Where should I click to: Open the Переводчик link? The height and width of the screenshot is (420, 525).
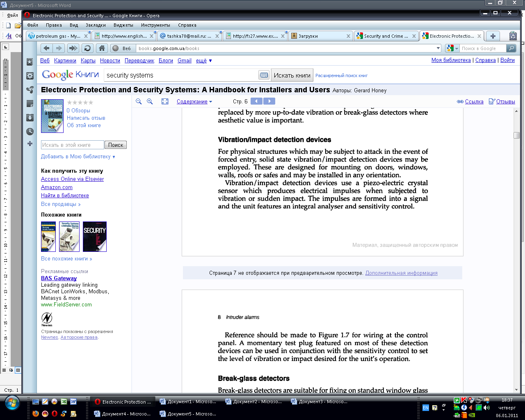coord(139,60)
